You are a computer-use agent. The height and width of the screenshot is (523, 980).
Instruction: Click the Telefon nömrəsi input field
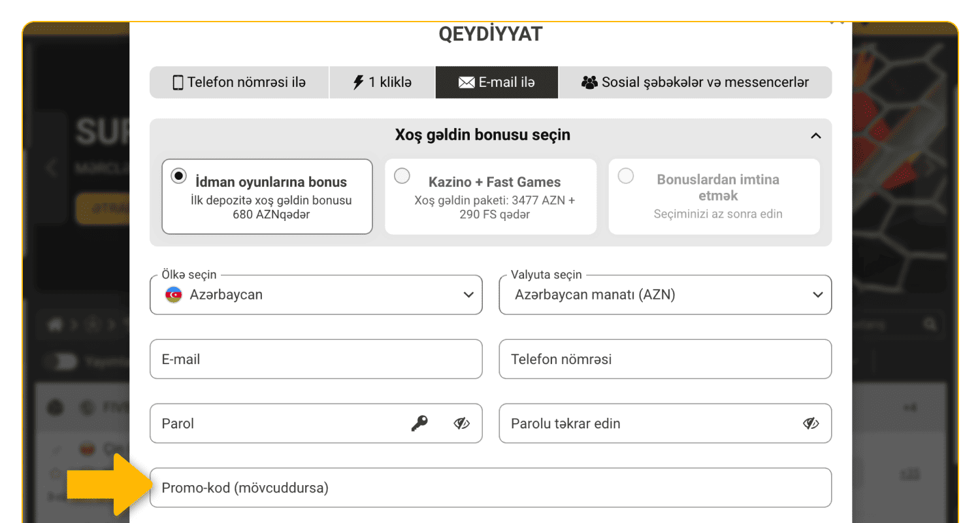[665, 358]
